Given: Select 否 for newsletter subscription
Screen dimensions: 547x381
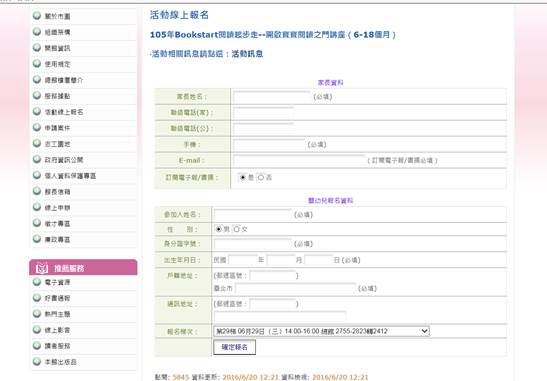Looking at the screenshot, I should (x=261, y=177).
